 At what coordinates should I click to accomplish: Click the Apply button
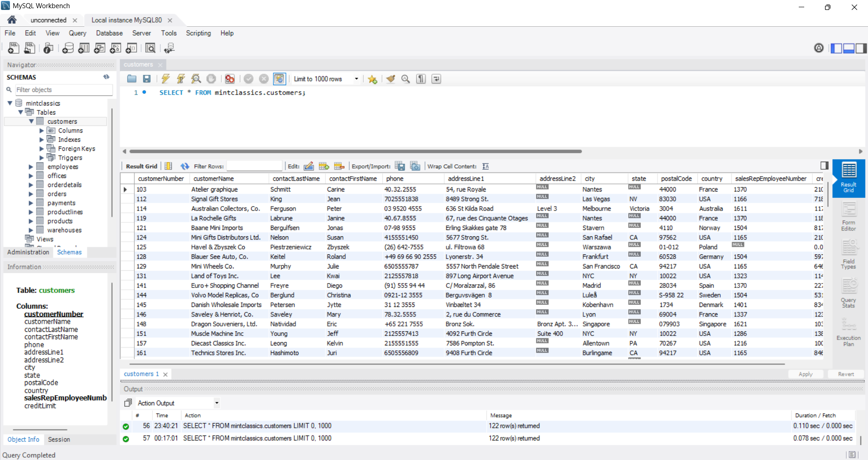click(806, 374)
